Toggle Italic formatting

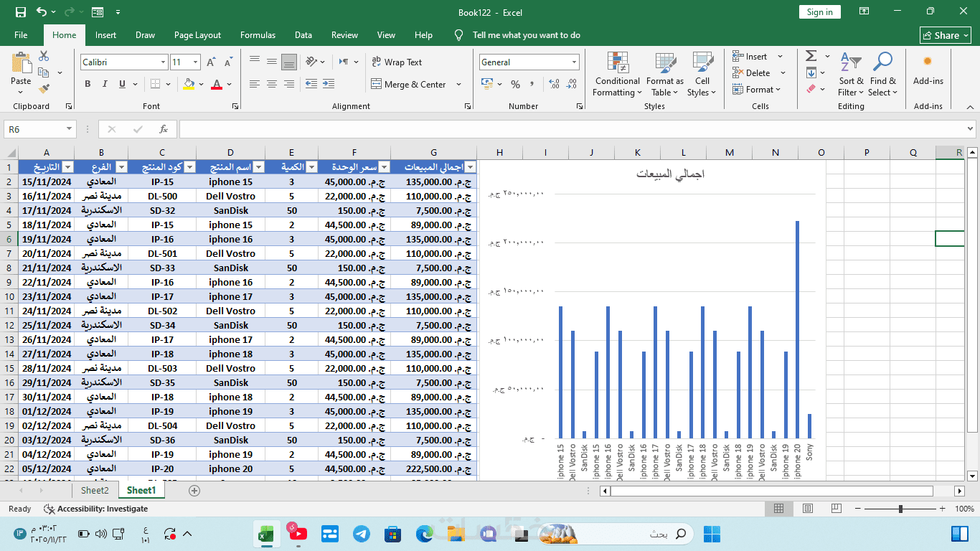(x=105, y=84)
